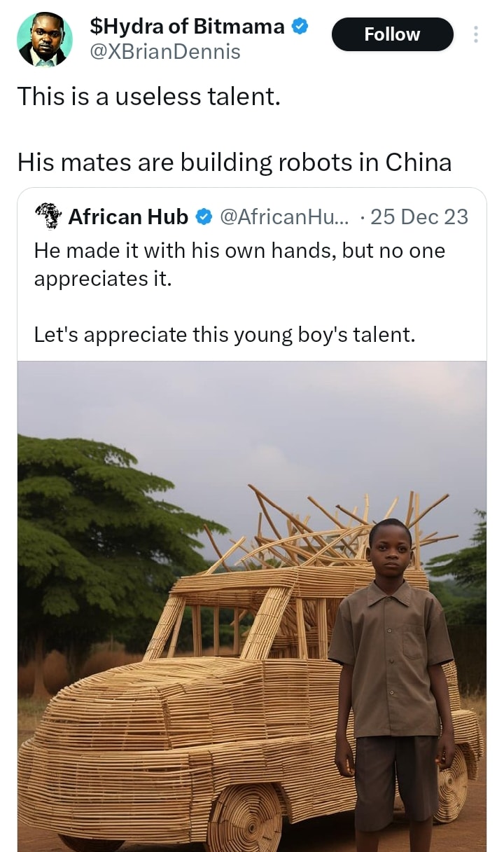Click verified badge beside $Hydra of Bitmama
The height and width of the screenshot is (852, 504).
coord(300,27)
